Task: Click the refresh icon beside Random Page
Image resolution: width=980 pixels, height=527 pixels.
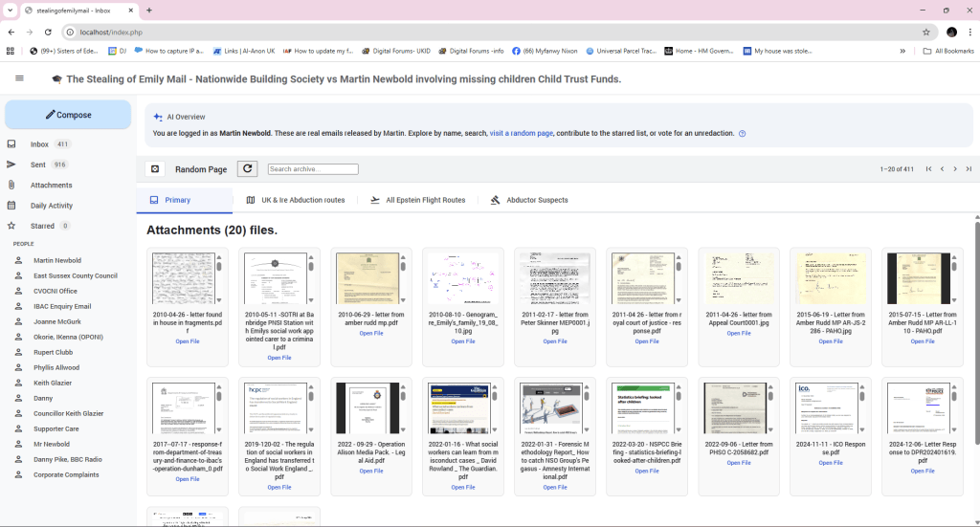Action: (x=248, y=169)
